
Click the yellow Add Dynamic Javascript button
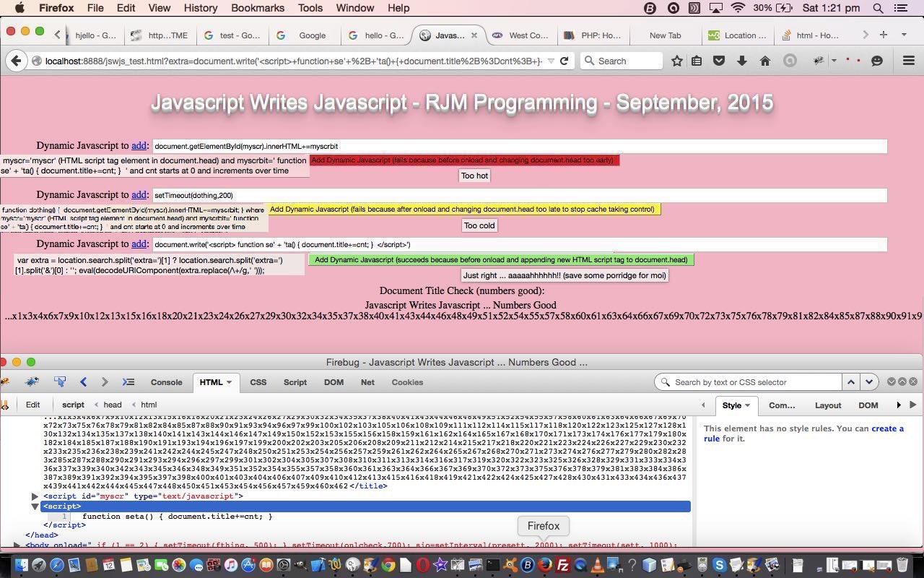coord(463,210)
